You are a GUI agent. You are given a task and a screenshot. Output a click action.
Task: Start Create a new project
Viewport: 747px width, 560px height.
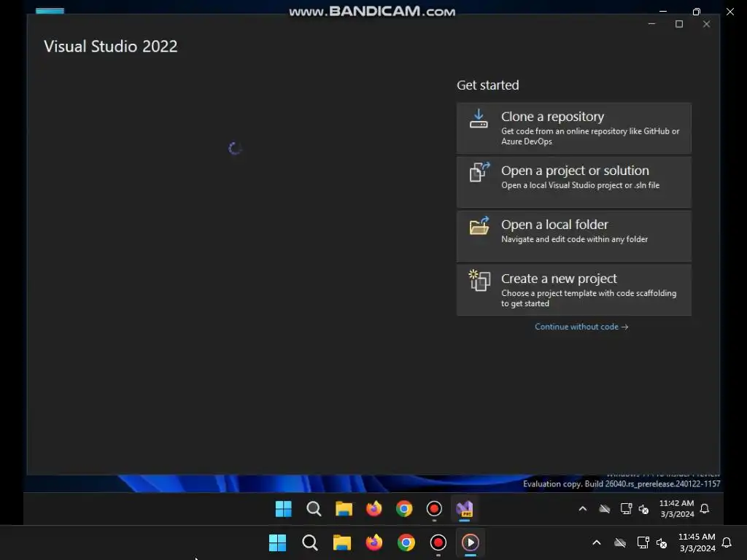coord(573,290)
